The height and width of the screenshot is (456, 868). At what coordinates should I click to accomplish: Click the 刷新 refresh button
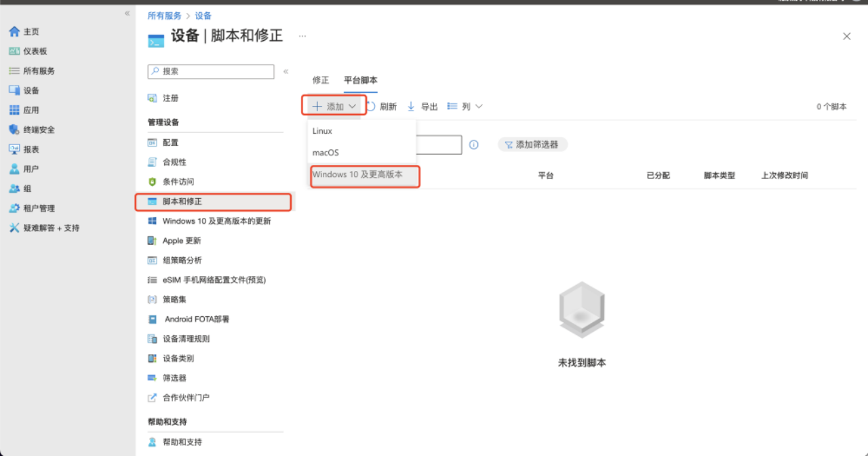click(382, 107)
